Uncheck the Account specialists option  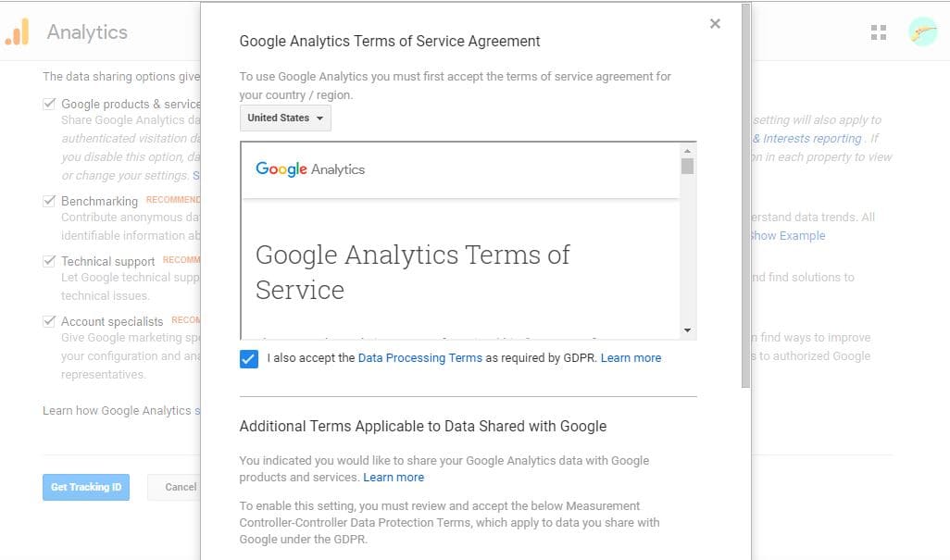click(x=49, y=321)
